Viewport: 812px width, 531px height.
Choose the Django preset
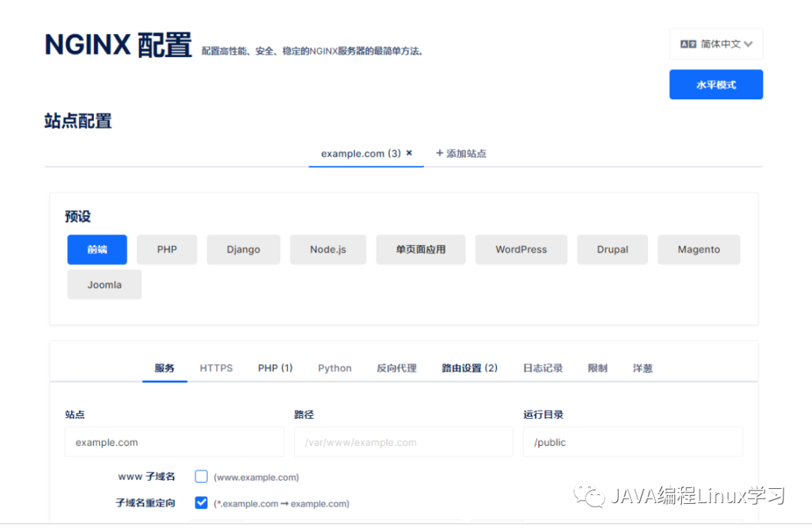click(x=244, y=249)
